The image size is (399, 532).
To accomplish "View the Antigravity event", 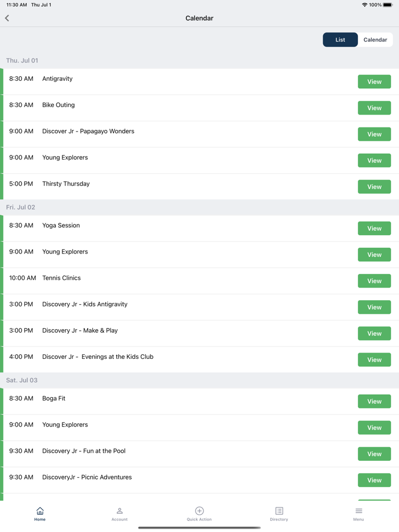I will click(x=374, y=82).
